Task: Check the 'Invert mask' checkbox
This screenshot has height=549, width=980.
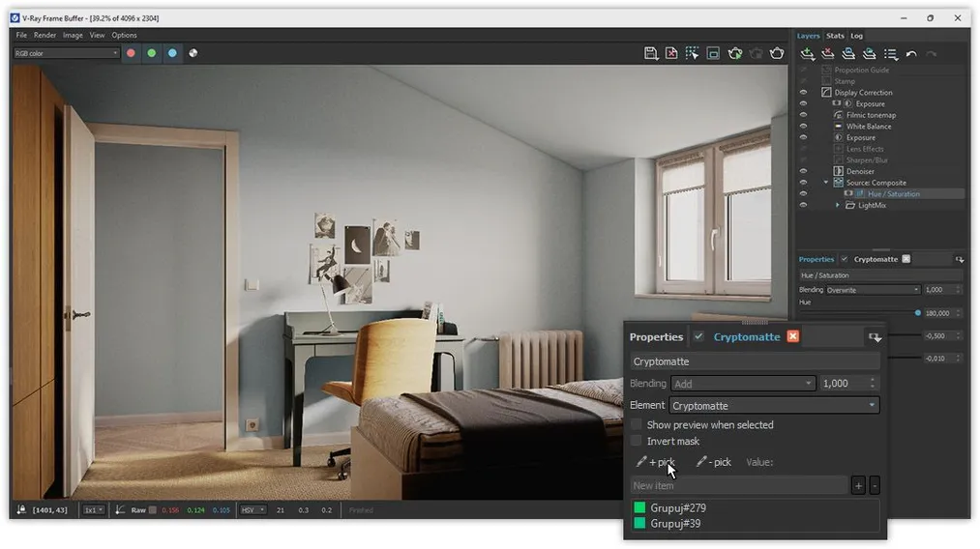Action: click(637, 442)
